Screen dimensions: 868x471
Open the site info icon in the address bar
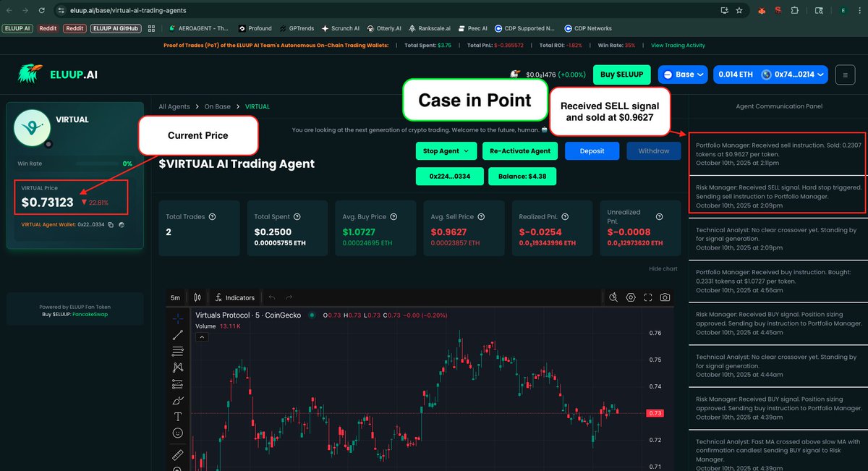61,11
